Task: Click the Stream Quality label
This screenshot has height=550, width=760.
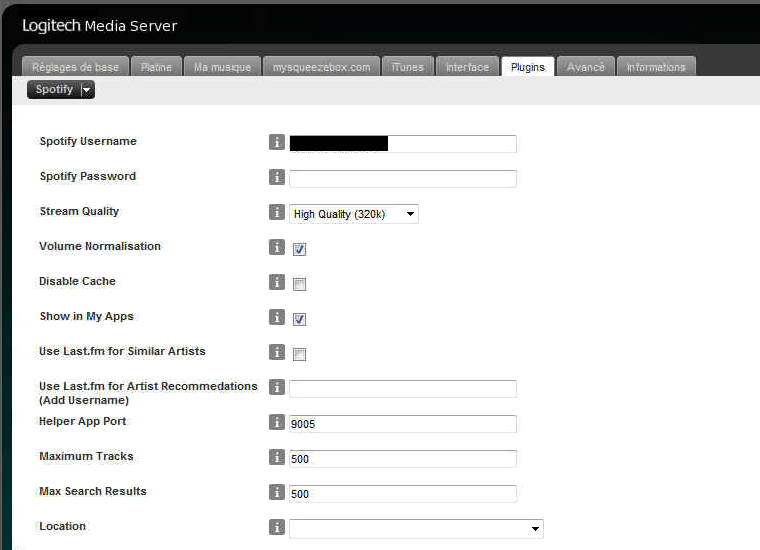Action: 79,211
